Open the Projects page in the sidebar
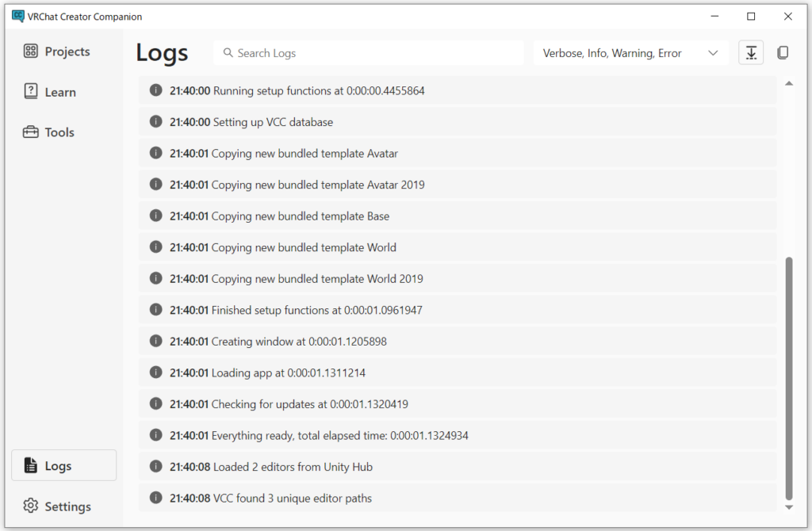812x531 pixels. pos(56,52)
